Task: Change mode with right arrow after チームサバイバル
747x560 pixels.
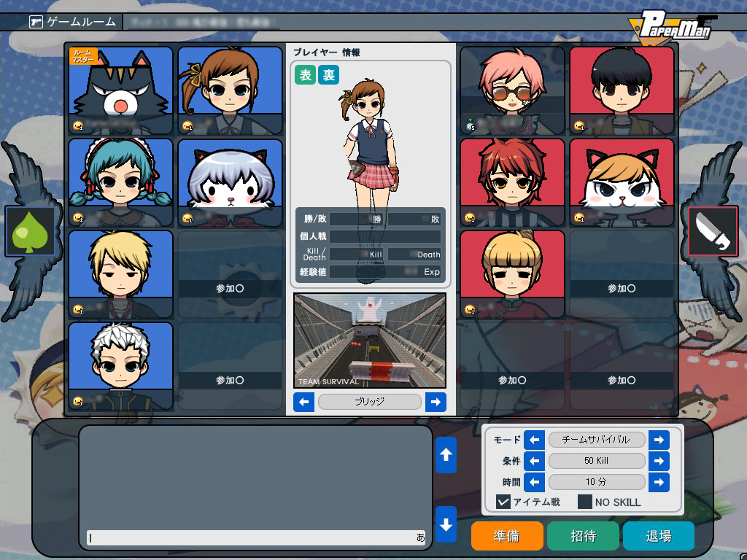Action: [x=659, y=440]
